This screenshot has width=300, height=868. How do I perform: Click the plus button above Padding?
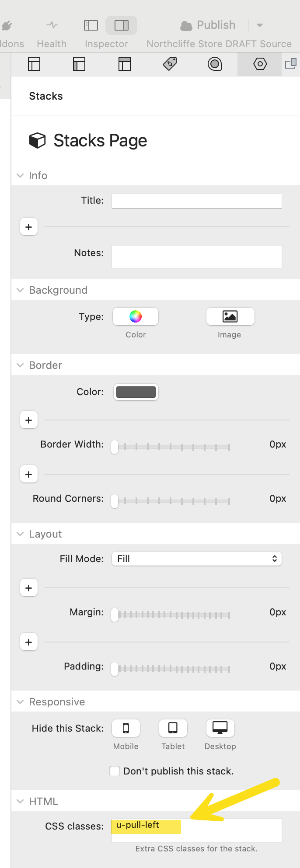point(29,642)
